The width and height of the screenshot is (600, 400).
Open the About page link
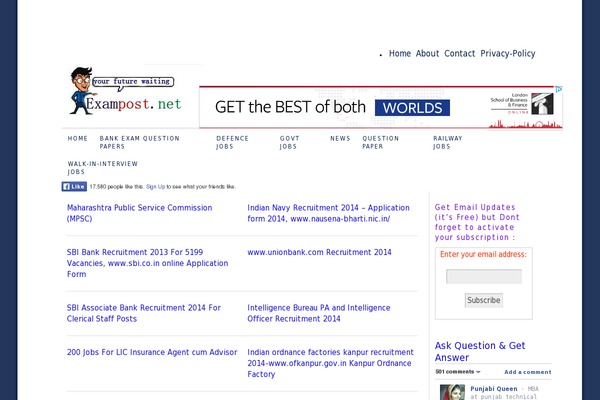click(427, 54)
